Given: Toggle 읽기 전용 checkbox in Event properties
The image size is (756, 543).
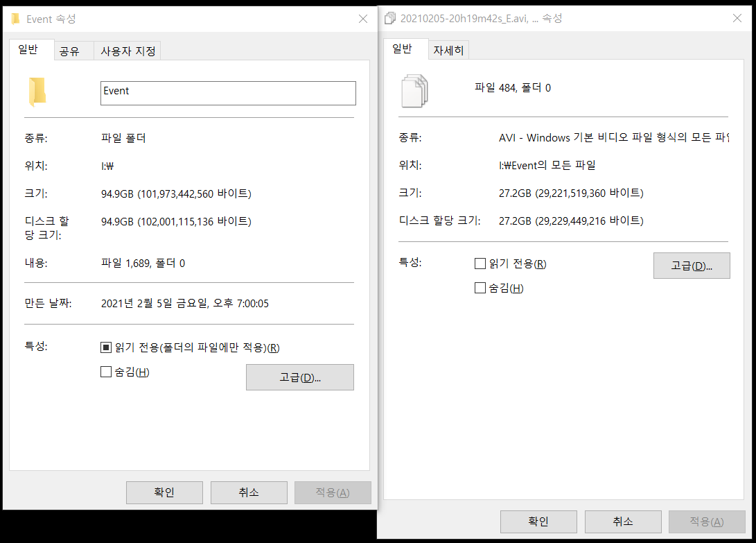Looking at the screenshot, I should 105,347.
